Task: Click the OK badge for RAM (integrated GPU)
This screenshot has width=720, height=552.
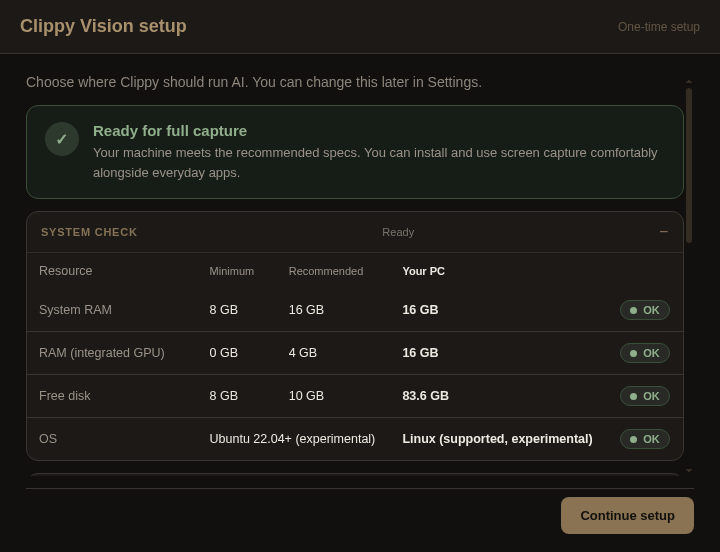Action: click(x=645, y=353)
